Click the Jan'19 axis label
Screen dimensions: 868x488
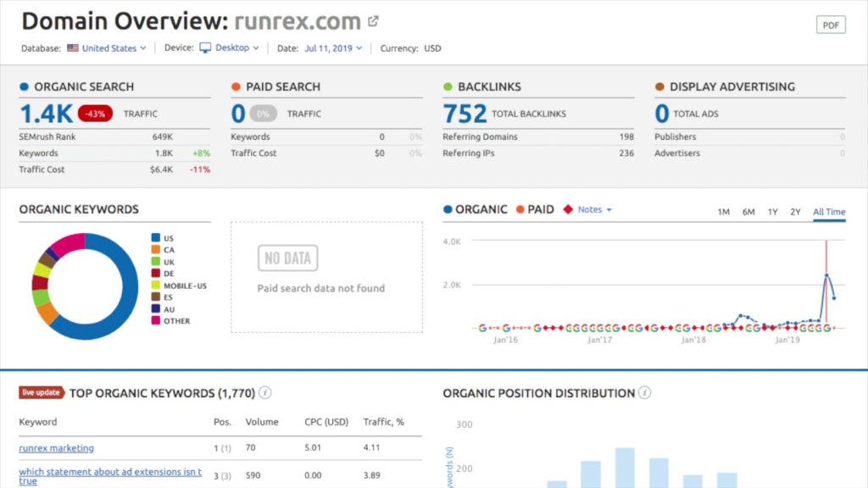pos(787,340)
